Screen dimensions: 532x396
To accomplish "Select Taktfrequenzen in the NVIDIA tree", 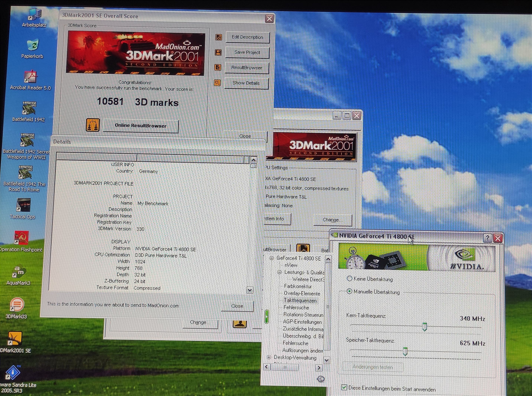I will tap(300, 300).
